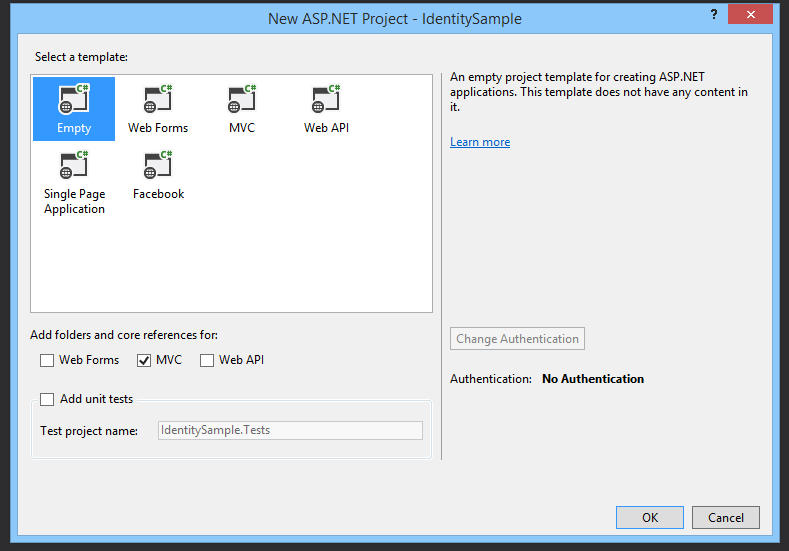The width and height of the screenshot is (789, 551).
Task: Enable the Add unit tests checkbox
Action: (47, 399)
